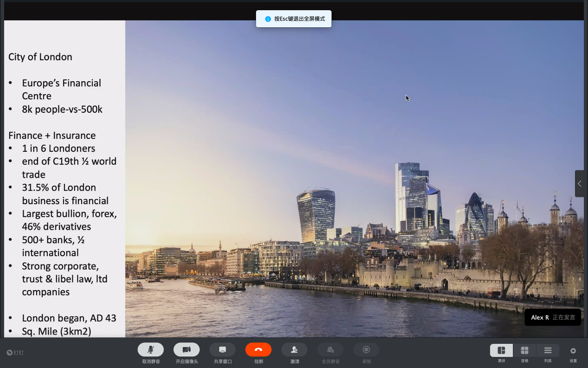Turn on the camera (开启摄像头)
Image resolution: width=588 pixels, height=368 pixels.
click(x=186, y=350)
